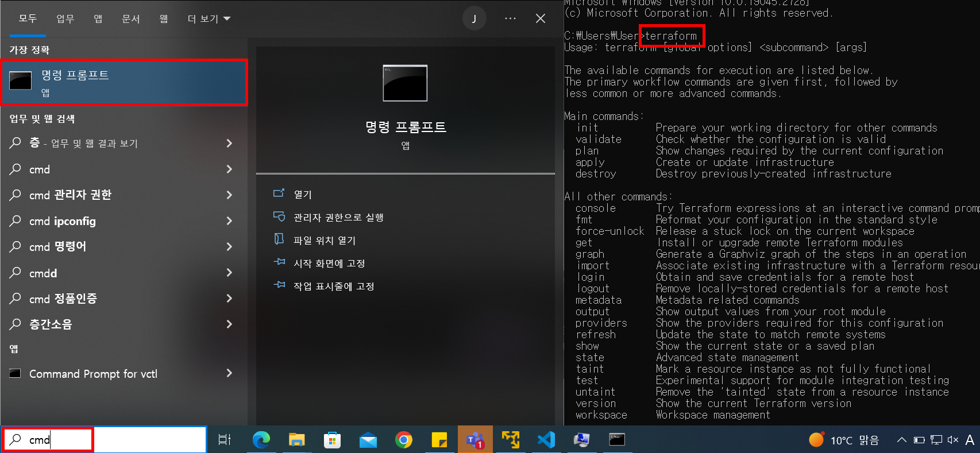The image size is (980, 453).
Task: Click the weather icon in the taskbar
Action: 816,440
